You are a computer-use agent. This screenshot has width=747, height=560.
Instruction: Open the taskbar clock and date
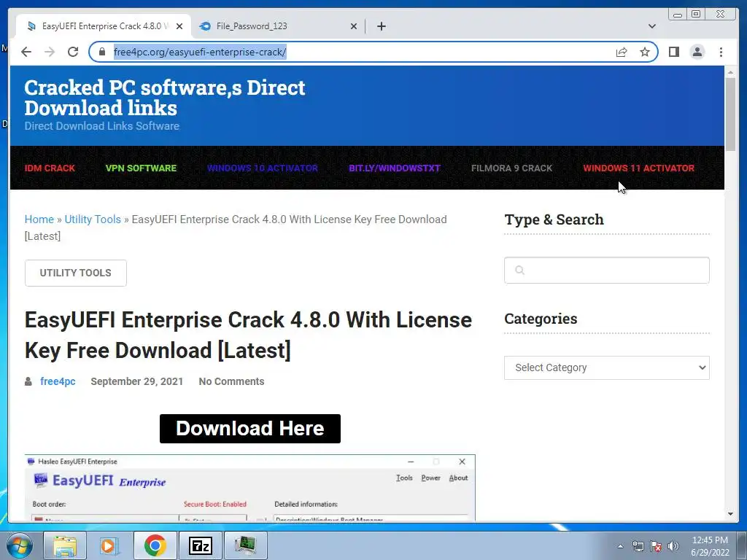pyautogui.click(x=710, y=546)
